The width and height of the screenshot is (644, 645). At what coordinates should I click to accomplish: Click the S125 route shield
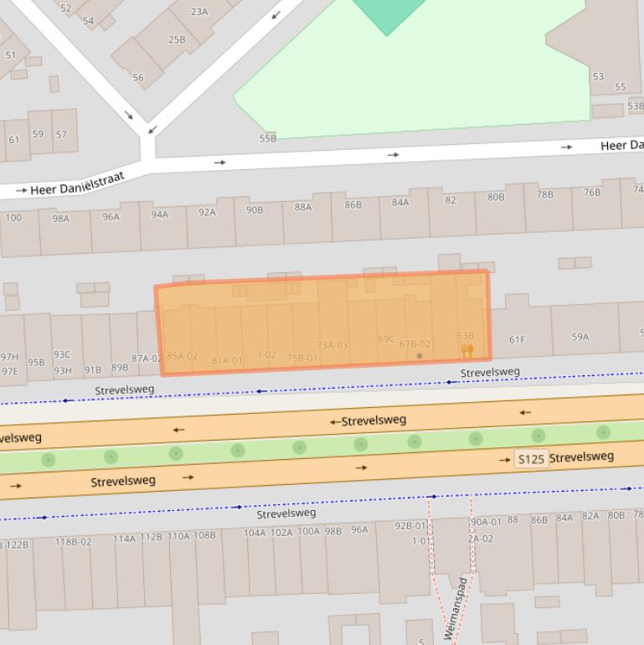(x=531, y=459)
